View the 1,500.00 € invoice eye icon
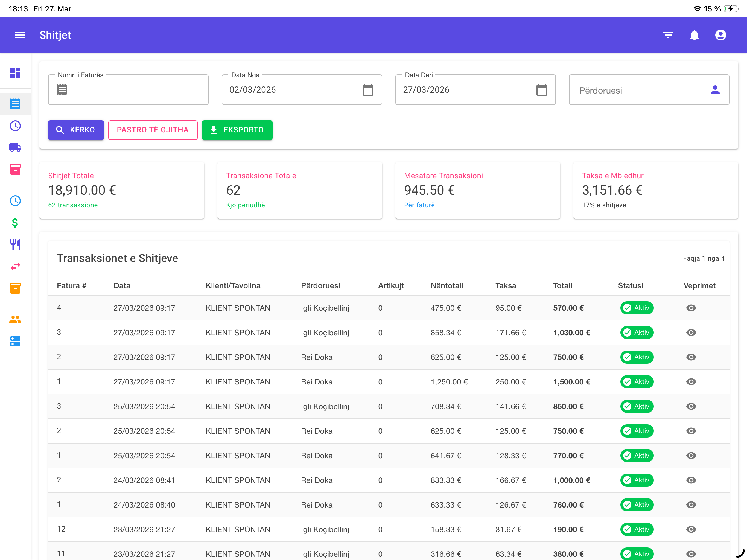Screen dimensions: 747x560 point(691,382)
